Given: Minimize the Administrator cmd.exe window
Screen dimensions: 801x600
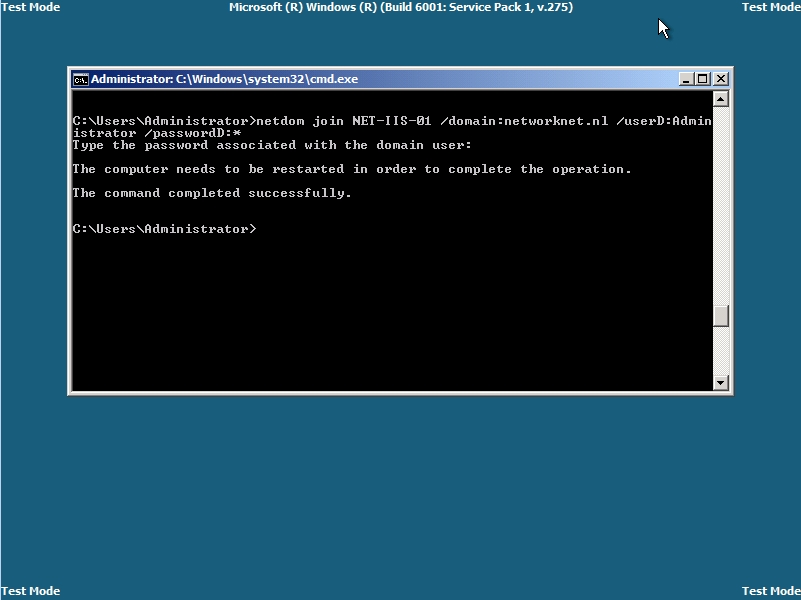Looking at the screenshot, I should (686, 79).
